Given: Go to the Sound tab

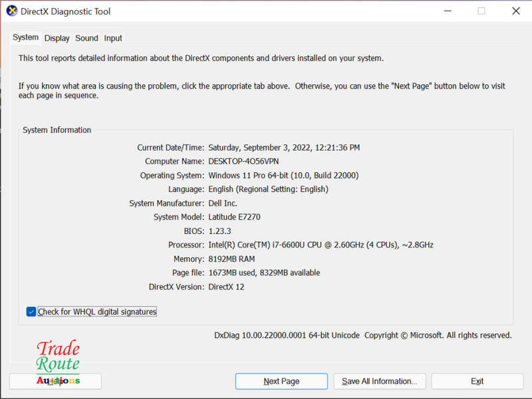Looking at the screenshot, I should click(x=86, y=38).
